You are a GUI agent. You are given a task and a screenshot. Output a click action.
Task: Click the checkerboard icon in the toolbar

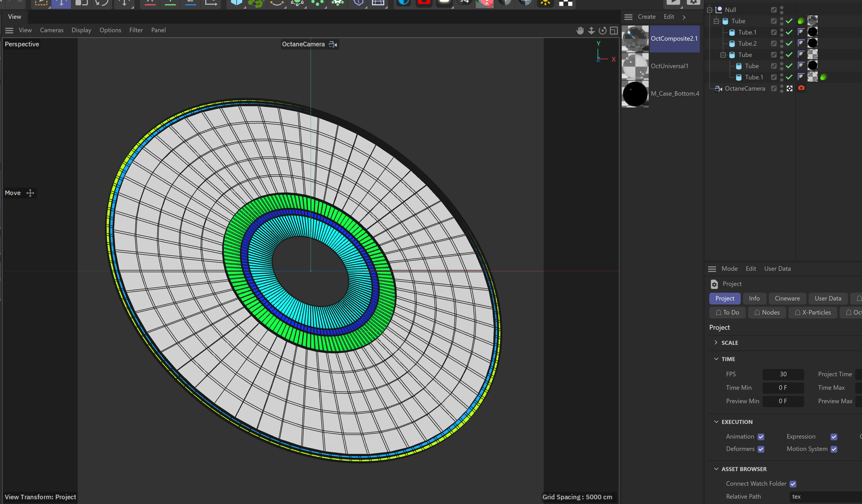[565, 3]
